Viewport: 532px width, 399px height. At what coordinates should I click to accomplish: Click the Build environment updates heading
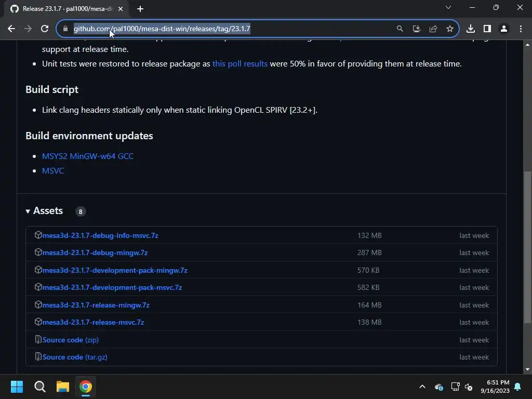click(x=89, y=136)
